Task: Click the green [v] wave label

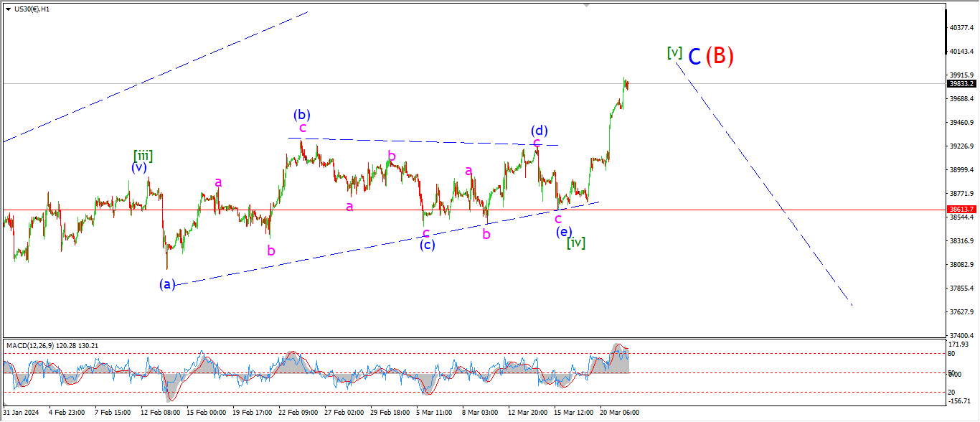Action: click(x=674, y=52)
